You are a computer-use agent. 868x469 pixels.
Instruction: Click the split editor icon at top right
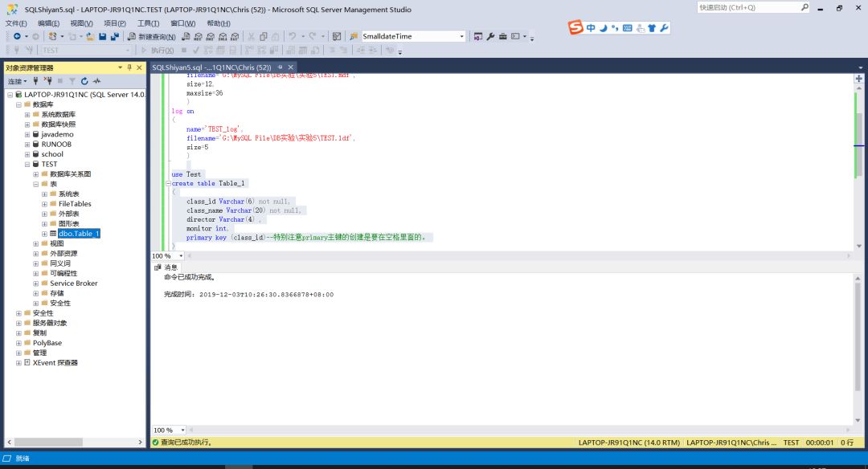[x=858, y=79]
